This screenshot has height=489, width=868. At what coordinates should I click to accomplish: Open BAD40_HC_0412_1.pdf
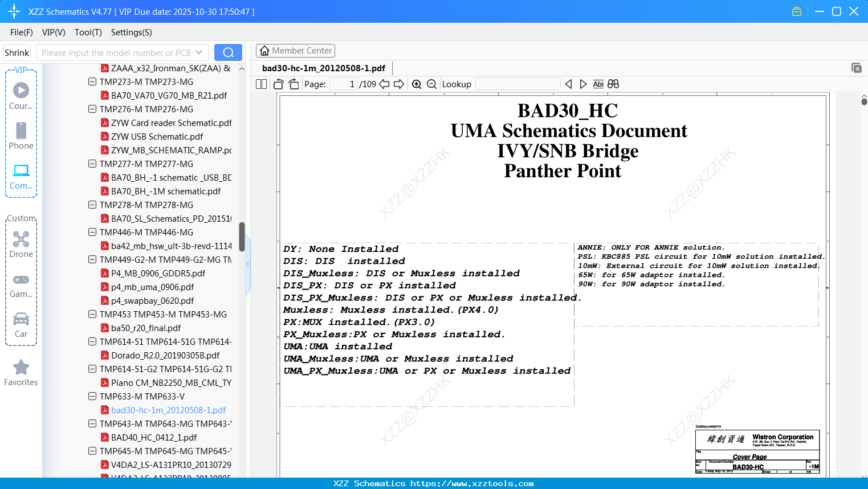click(154, 438)
